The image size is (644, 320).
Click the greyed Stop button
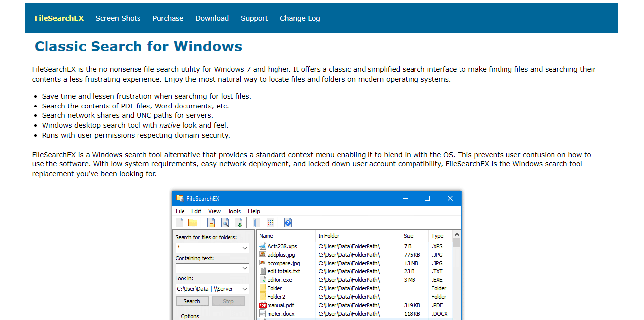(228, 301)
